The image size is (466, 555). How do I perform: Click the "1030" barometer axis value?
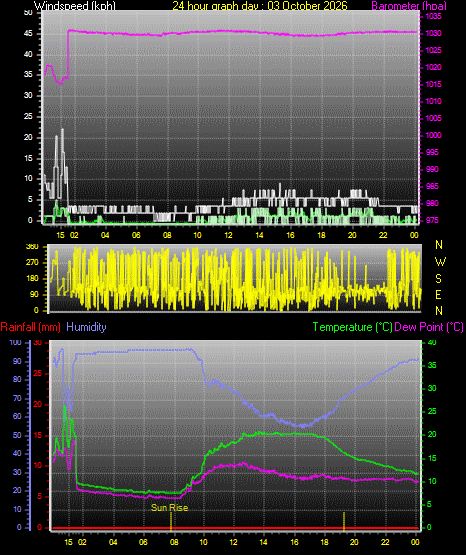point(433,34)
